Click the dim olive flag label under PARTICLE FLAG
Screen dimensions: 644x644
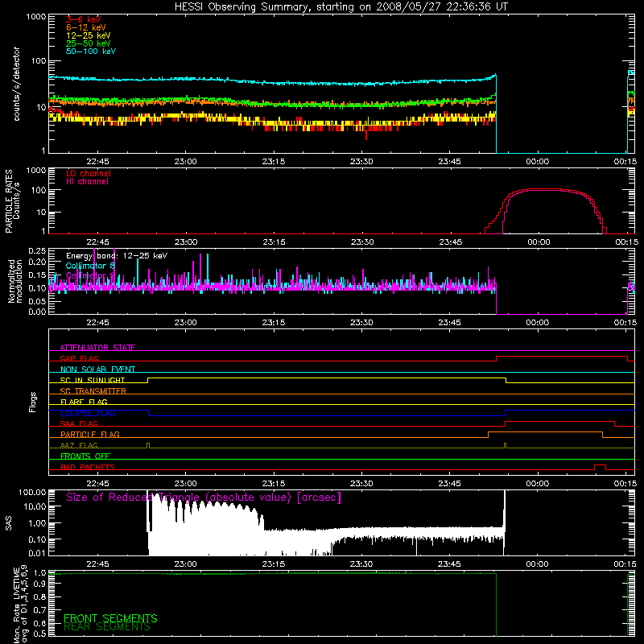click(x=79, y=445)
